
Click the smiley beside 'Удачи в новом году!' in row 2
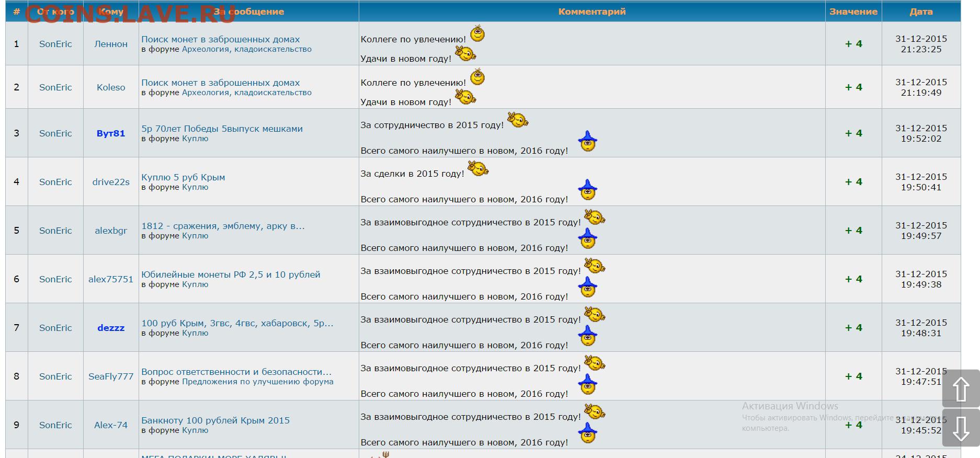[464, 97]
